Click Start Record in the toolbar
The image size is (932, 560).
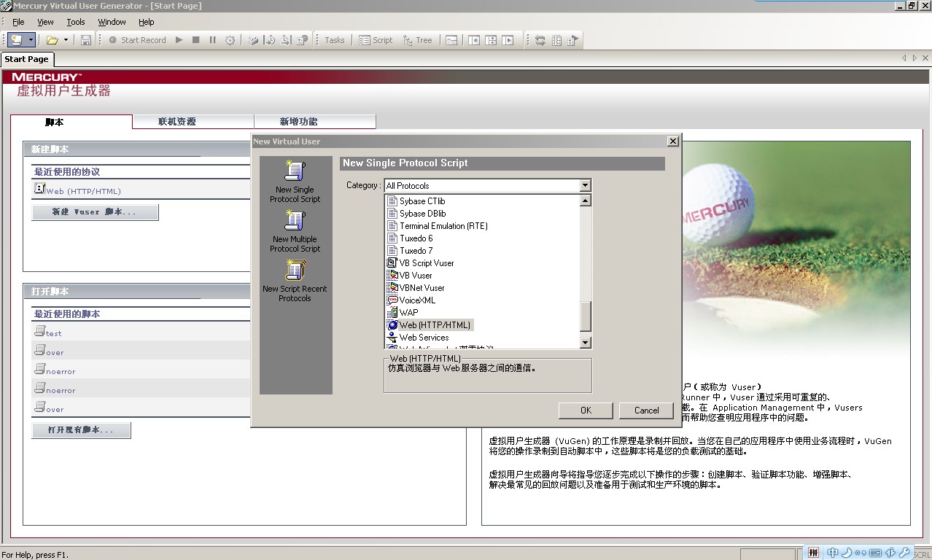(137, 40)
